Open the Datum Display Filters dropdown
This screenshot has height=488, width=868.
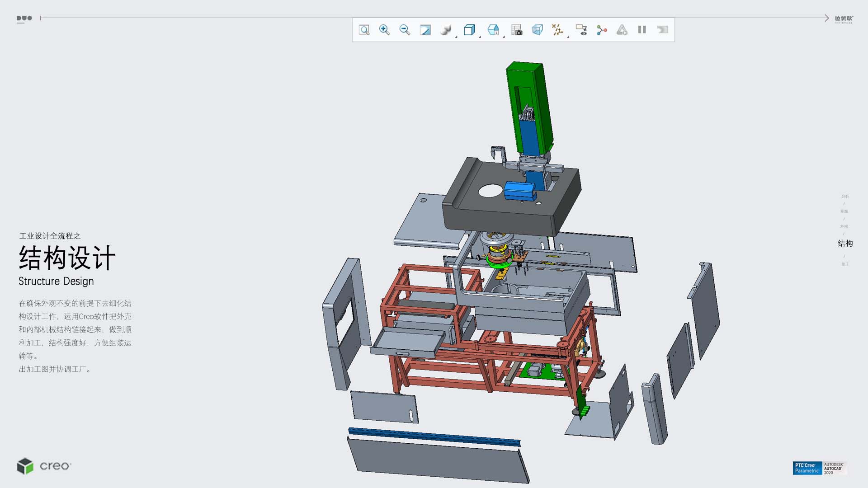557,30
